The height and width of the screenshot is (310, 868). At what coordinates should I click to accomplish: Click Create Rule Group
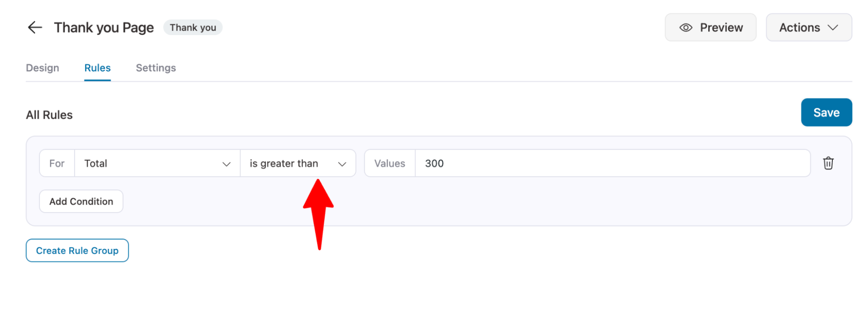click(77, 250)
